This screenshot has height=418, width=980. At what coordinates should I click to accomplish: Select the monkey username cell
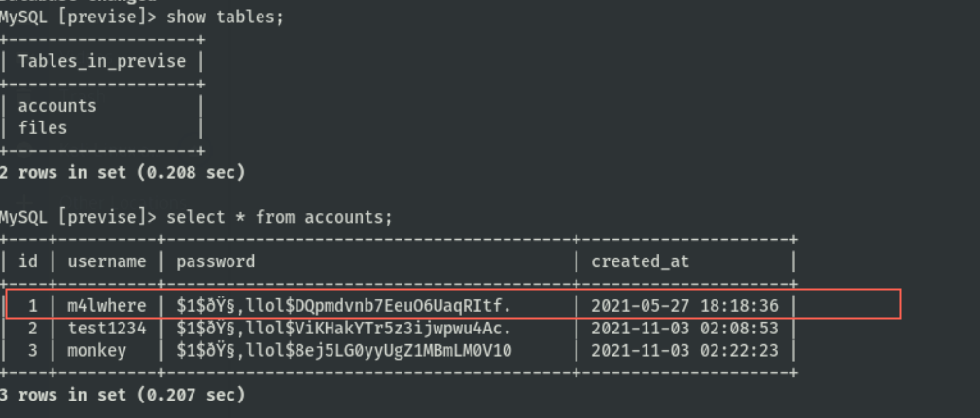97,350
